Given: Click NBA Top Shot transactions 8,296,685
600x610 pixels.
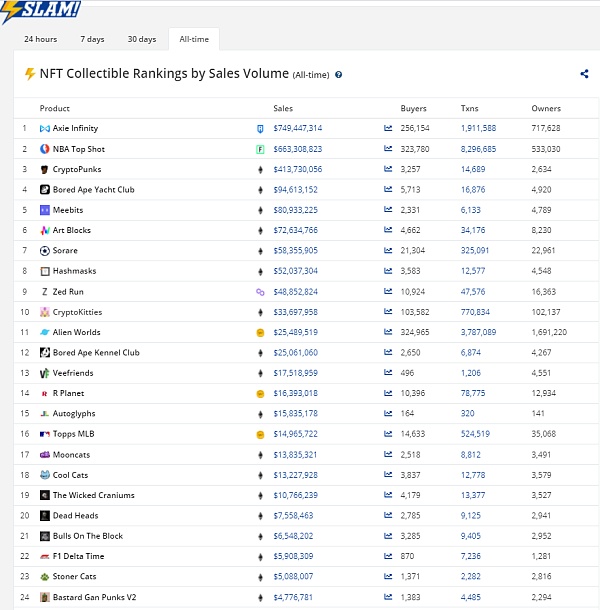Looking at the screenshot, I should pos(478,149).
